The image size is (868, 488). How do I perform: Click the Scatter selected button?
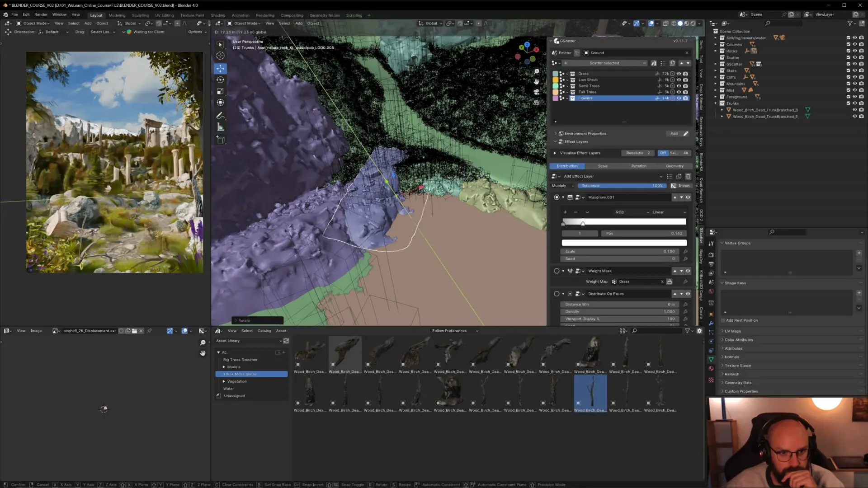[604, 63]
